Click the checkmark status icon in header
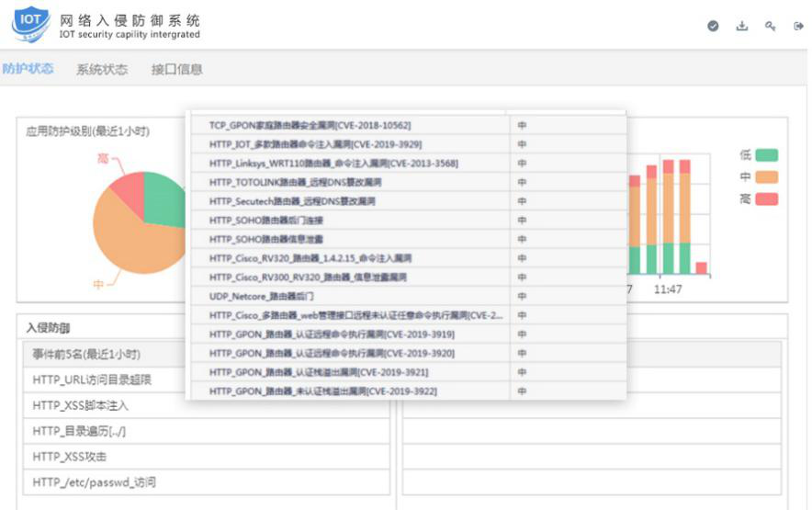The height and width of the screenshot is (510, 812). 713,27
